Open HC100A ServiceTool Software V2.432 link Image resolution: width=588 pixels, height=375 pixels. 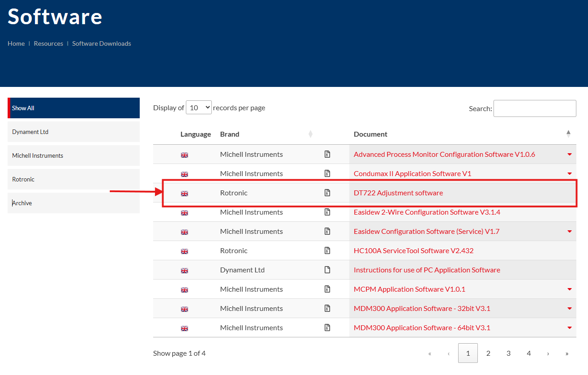(413, 250)
